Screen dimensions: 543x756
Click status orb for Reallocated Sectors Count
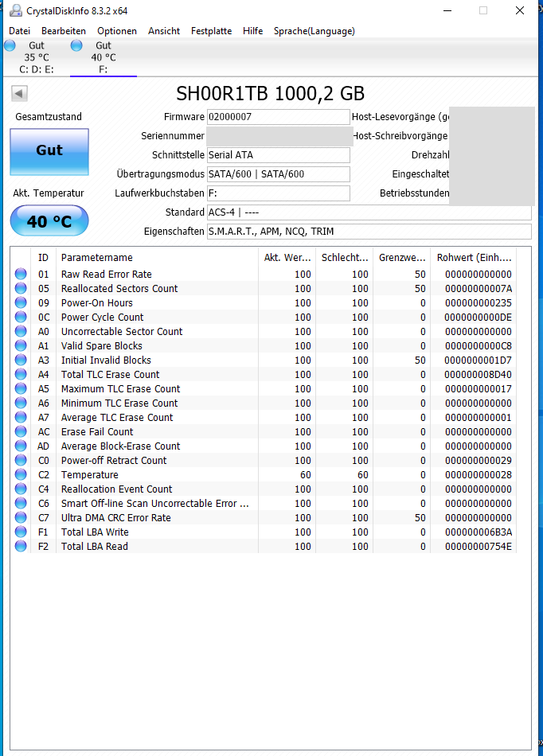pyautogui.click(x=21, y=288)
